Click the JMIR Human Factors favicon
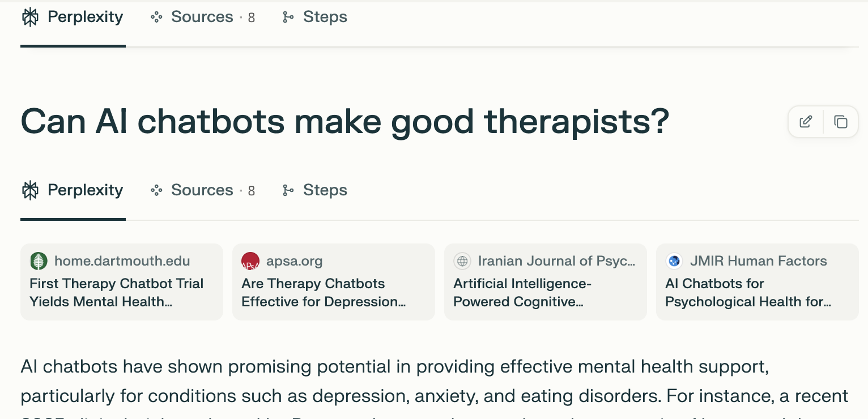 674,261
